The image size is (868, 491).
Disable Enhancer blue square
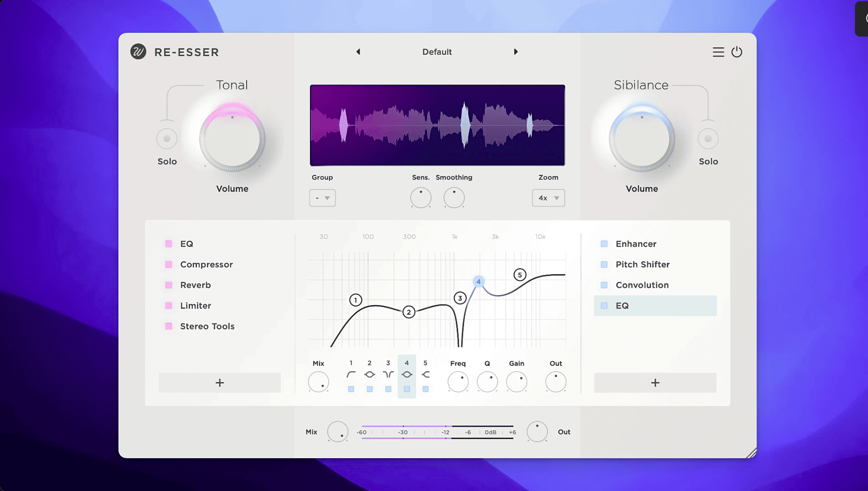604,244
